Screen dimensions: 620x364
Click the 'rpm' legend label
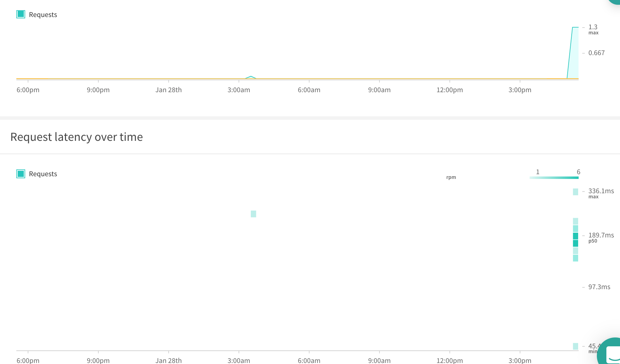coord(451,177)
